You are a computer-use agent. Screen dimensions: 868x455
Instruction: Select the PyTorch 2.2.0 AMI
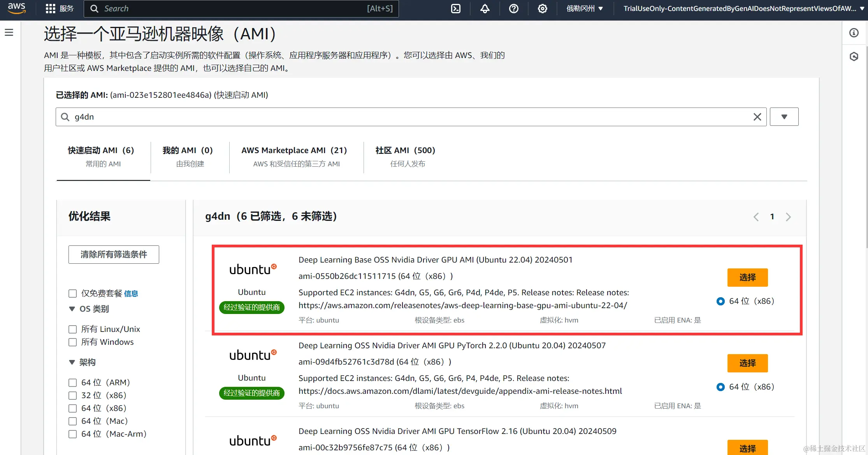pos(747,363)
